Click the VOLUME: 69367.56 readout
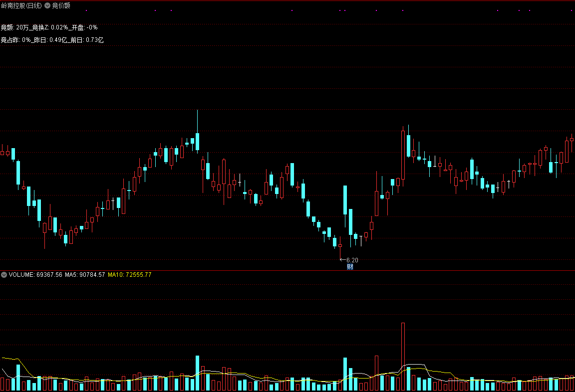 (x=35, y=275)
